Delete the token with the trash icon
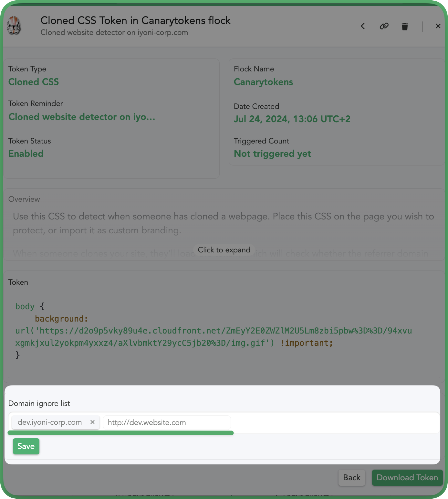Screen dimensions: 448x499 pos(405,27)
